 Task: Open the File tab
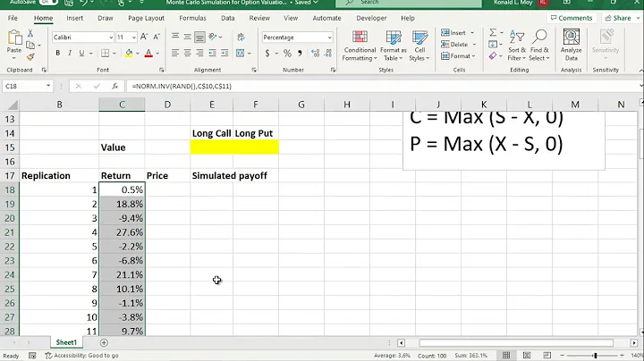pyautogui.click(x=13, y=18)
